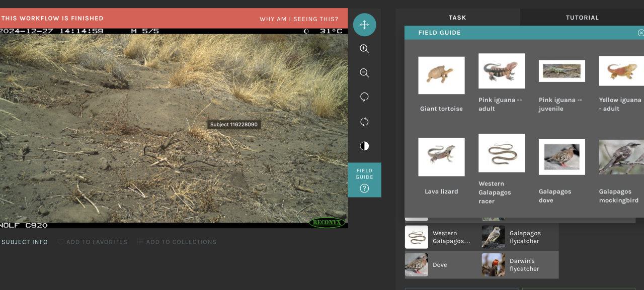The height and width of the screenshot is (290, 644).
Task: Rotate the subject image
Action: coord(364,97)
